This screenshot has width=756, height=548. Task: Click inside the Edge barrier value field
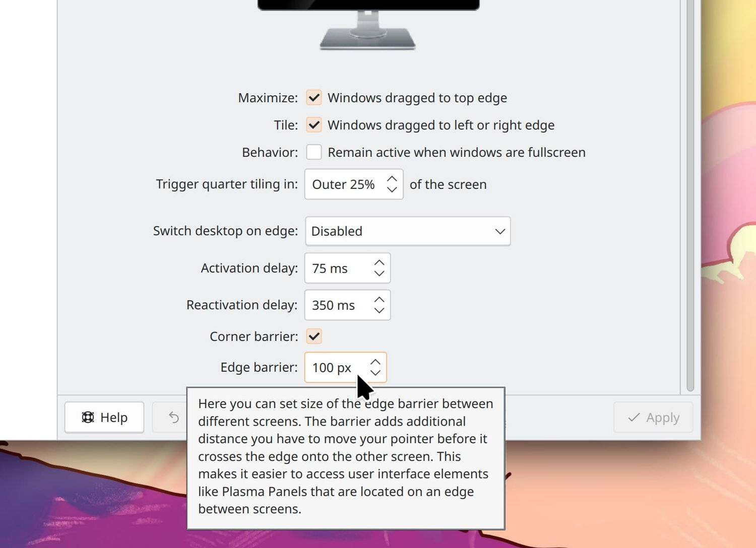pyautogui.click(x=335, y=368)
